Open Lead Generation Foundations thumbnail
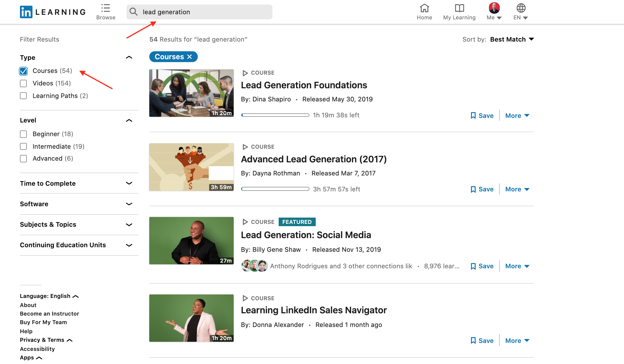 (191, 93)
